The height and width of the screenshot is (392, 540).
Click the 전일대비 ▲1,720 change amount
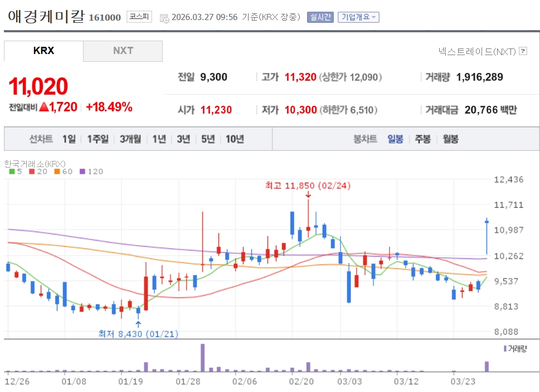tap(43, 107)
